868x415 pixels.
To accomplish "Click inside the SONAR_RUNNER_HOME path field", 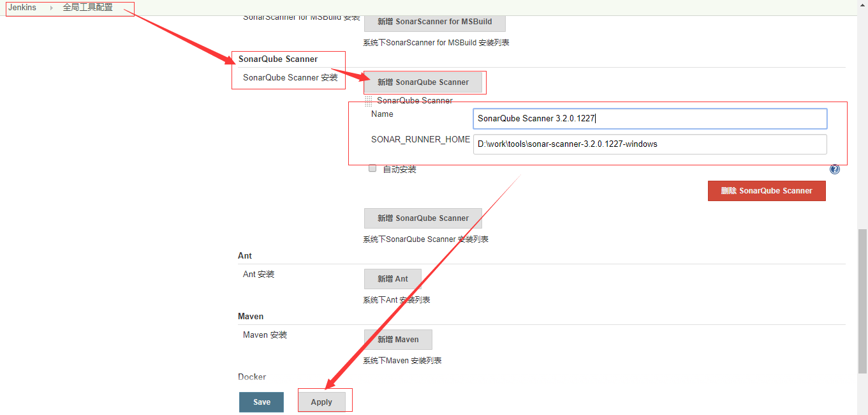I will pos(649,144).
